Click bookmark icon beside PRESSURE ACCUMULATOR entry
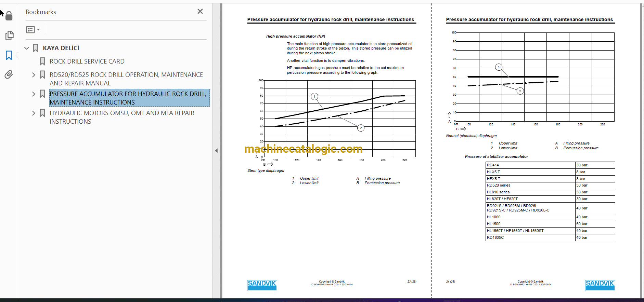The image size is (644, 302). point(42,94)
